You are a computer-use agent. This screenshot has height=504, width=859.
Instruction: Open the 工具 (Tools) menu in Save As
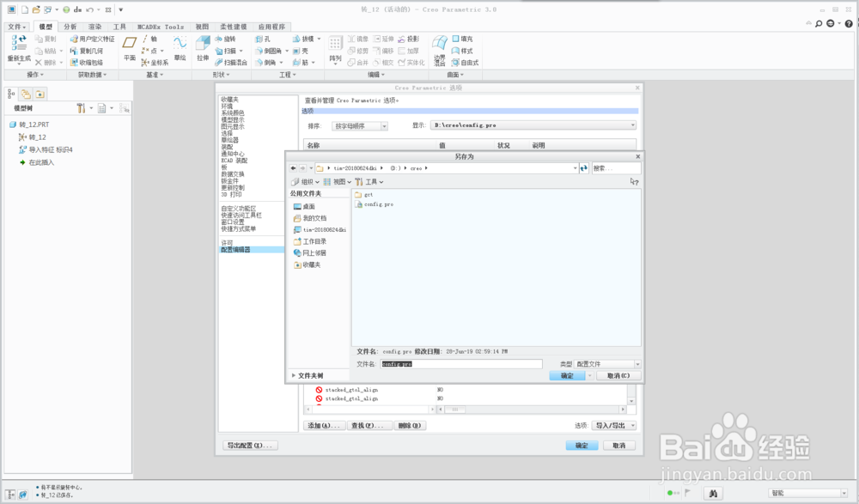pyautogui.click(x=369, y=182)
